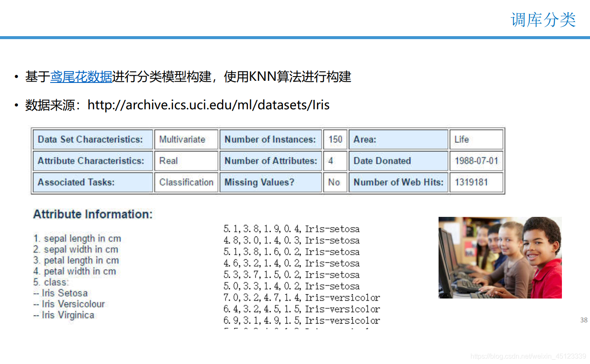The width and height of the screenshot is (590, 364).
Task: Click the '-- Iris Virginica' class entry
Action: pyautogui.click(x=64, y=316)
